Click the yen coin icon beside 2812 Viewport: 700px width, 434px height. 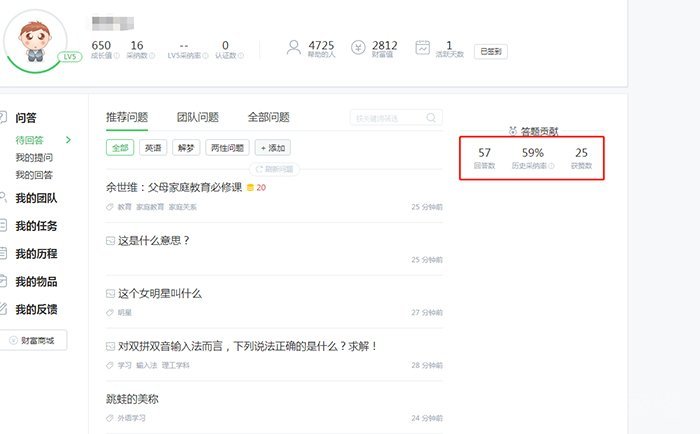(x=358, y=47)
